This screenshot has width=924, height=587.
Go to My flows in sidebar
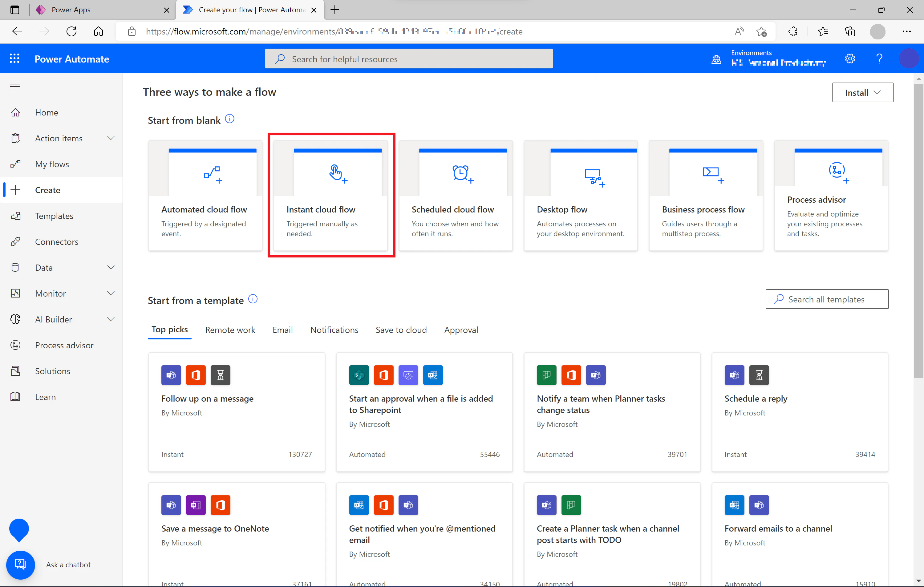61,164
